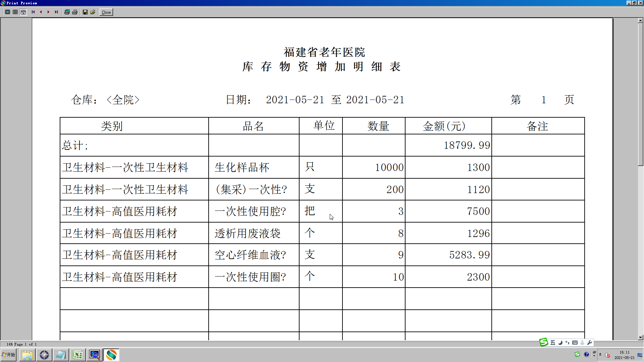Click the vertical scrollbar down arrow
This screenshot has height=362, width=644.
(640, 338)
